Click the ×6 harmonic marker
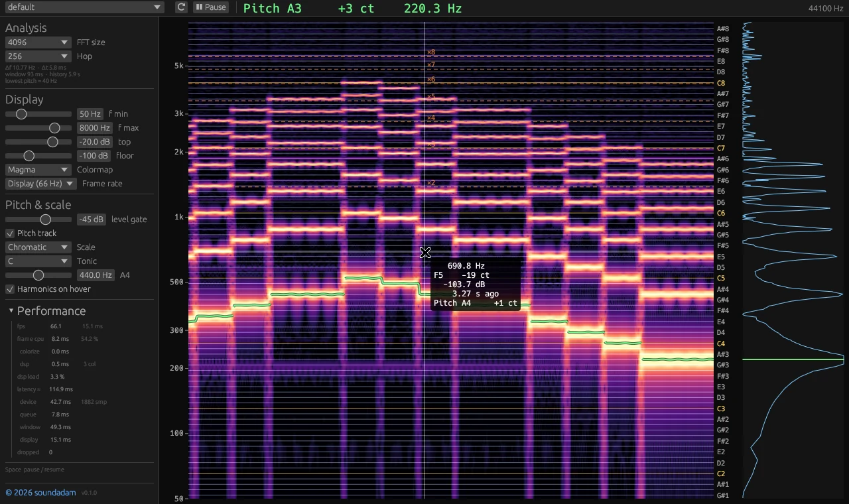 430,80
